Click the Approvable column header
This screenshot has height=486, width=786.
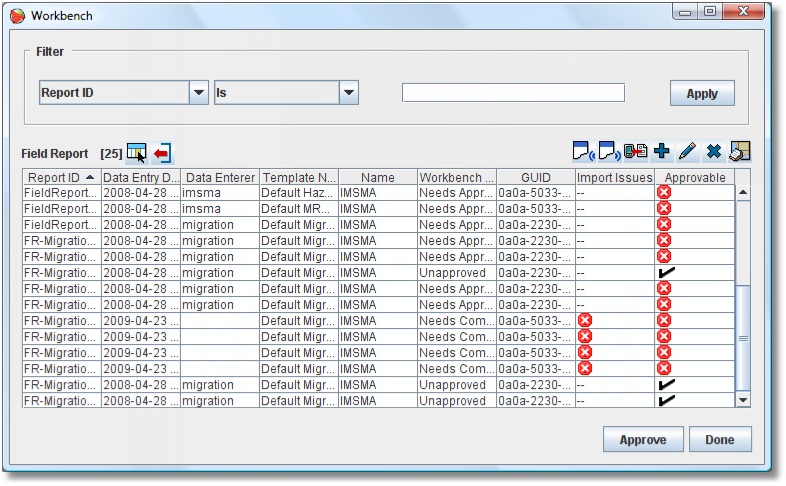(694, 177)
